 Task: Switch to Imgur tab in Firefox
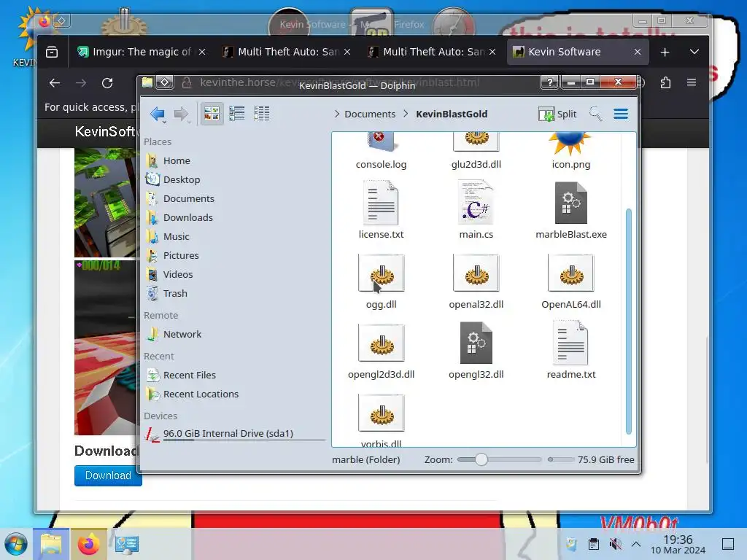click(x=141, y=52)
